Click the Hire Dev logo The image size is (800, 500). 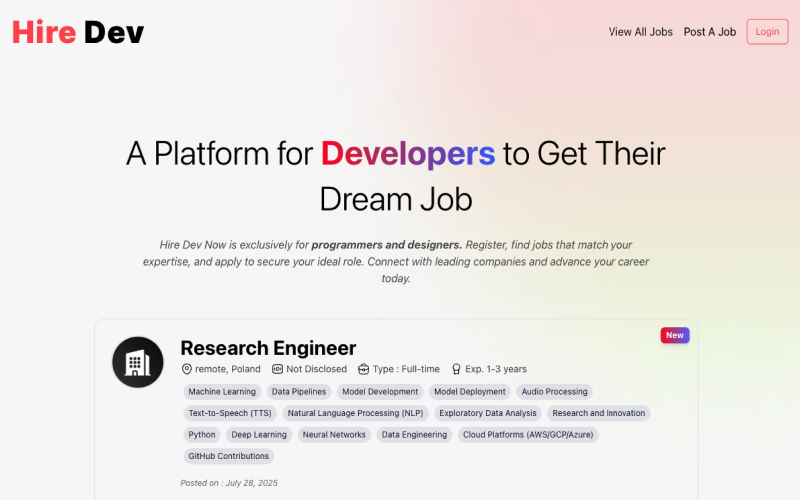[78, 32]
